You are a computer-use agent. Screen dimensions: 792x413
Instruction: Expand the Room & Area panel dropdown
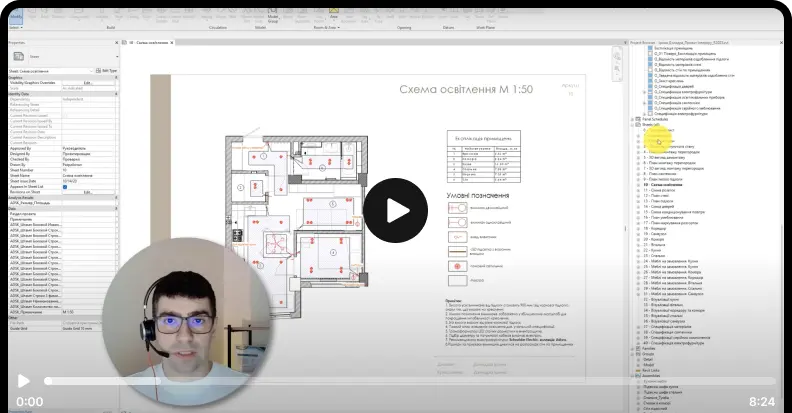[x=327, y=28]
